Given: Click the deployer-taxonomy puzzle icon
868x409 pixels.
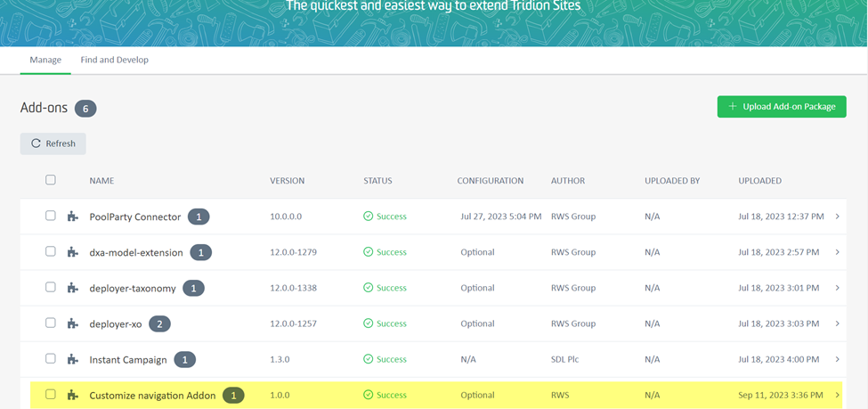Looking at the screenshot, I should [x=72, y=288].
